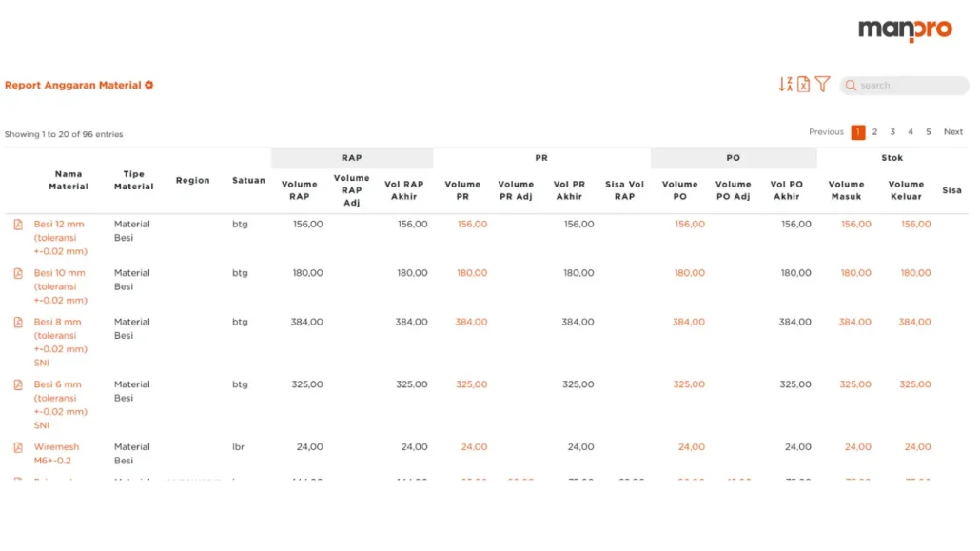
Task: Open the PDF icon for Besi 6 mm SNI
Action: (x=18, y=384)
